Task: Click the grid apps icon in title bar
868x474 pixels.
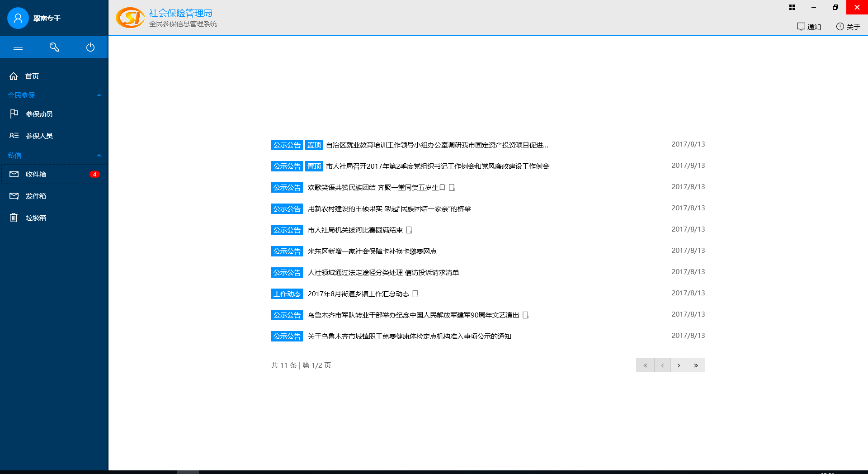Action: click(x=792, y=7)
